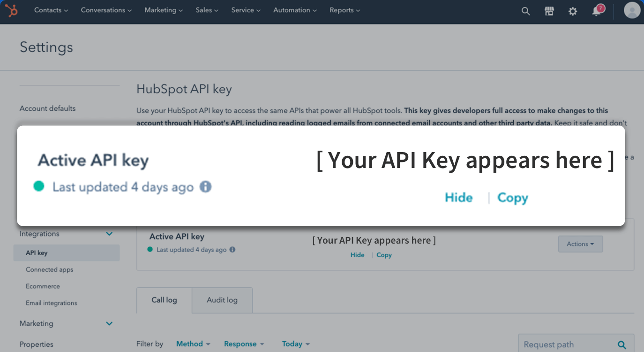Open the Sales menu
The width and height of the screenshot is (644, 352).
[x=207, y=10]
